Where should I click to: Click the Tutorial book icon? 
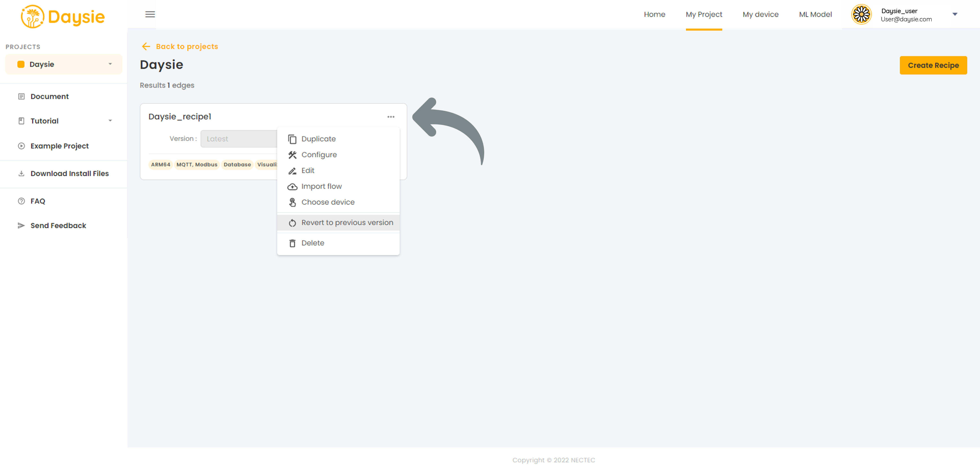(x=21, y=121)
